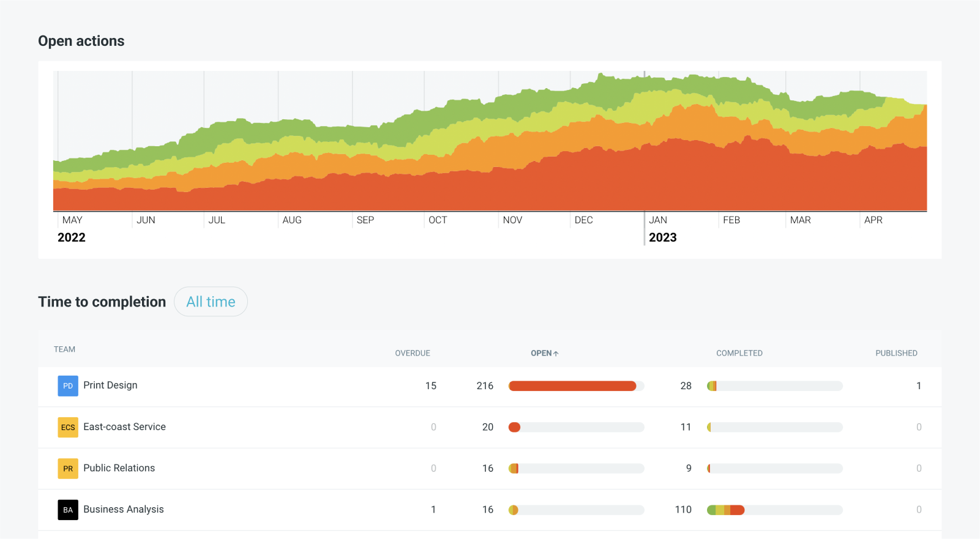The image size is (980, 539).
Task: Open the Print Design team
Action: click(110, 385)
